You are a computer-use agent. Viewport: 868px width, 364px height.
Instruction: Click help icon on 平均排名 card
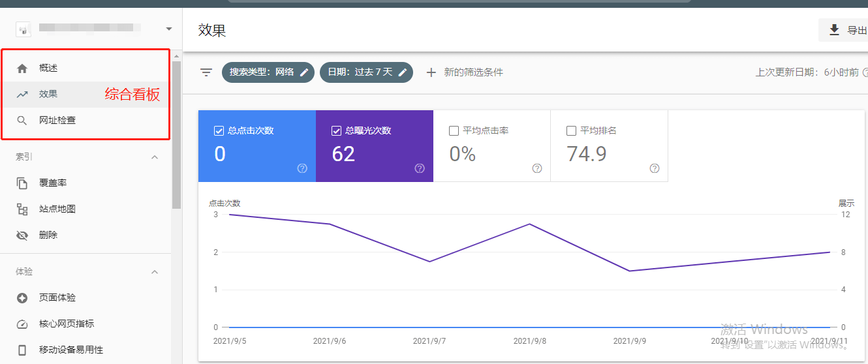pos(655,168)
